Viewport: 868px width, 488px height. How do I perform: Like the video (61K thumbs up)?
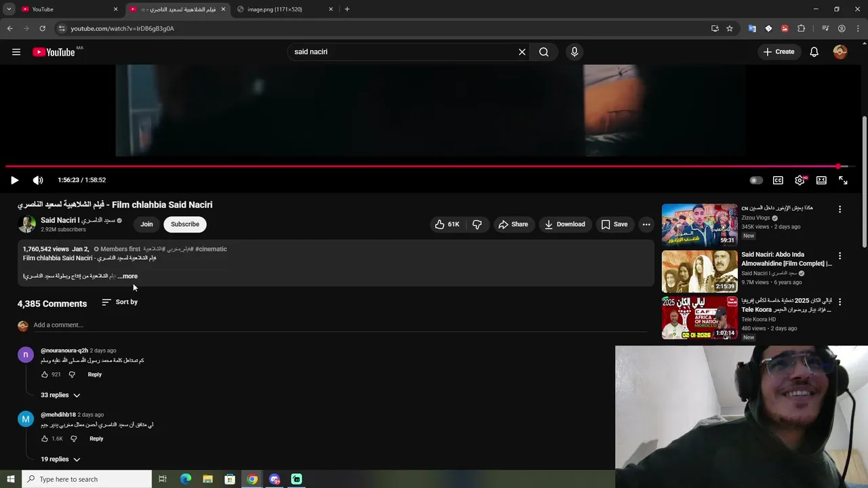[446, 224]
